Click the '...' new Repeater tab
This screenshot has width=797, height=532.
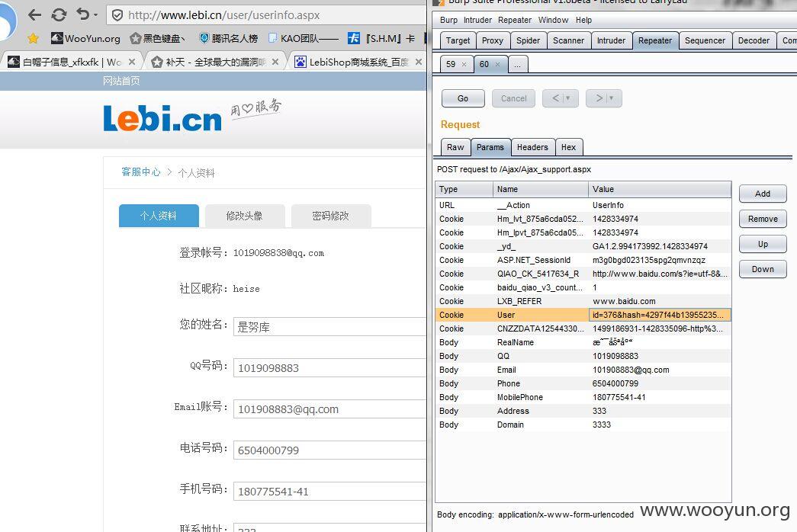point(517,65)
